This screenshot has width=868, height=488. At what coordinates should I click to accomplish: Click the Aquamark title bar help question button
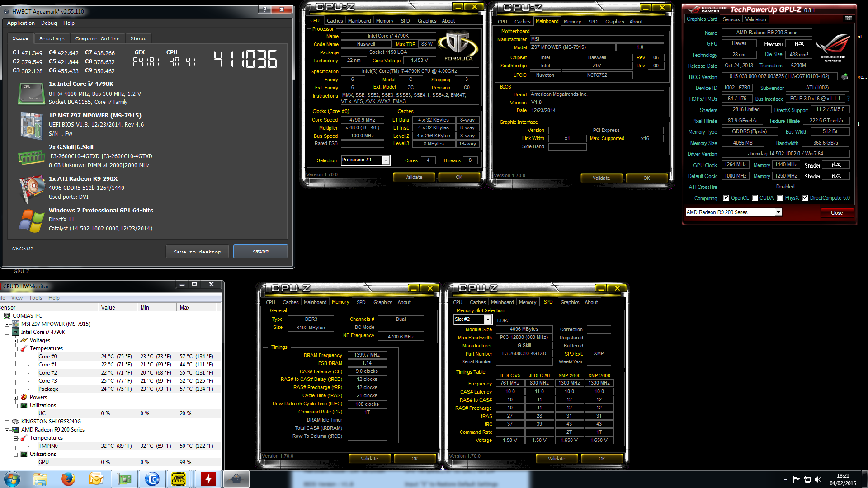(265, 9)
